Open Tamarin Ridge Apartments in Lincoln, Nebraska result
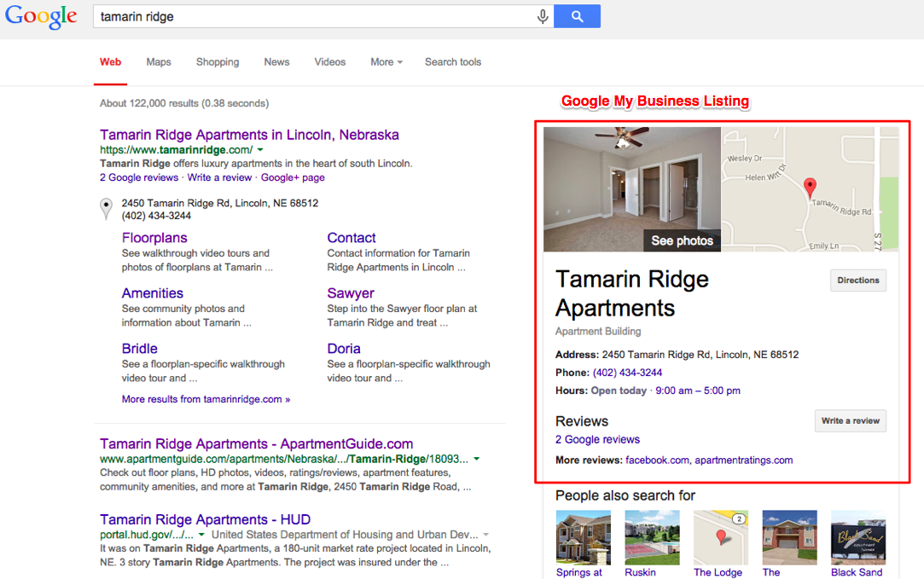Screen dimensions: 924x579 click(249, 135)
